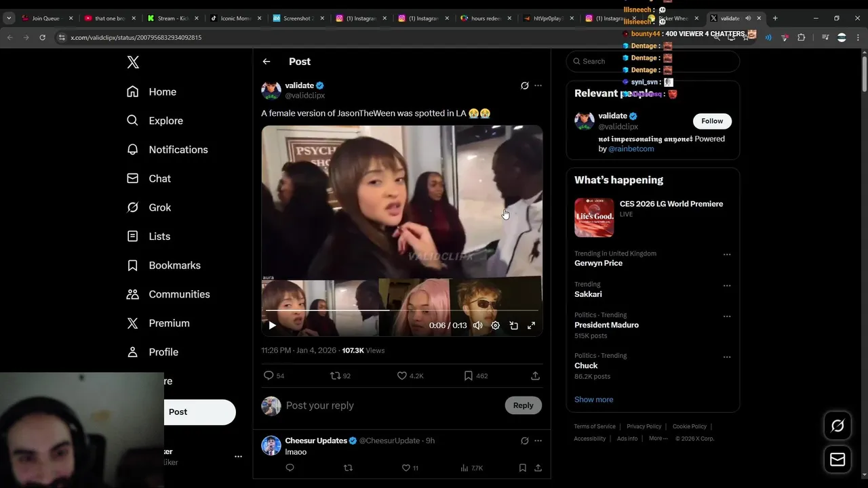Image resolution: width=868 pixels, height=488 pixels.
Task: Open Explore from sidebar
Action: click(155, 121)
